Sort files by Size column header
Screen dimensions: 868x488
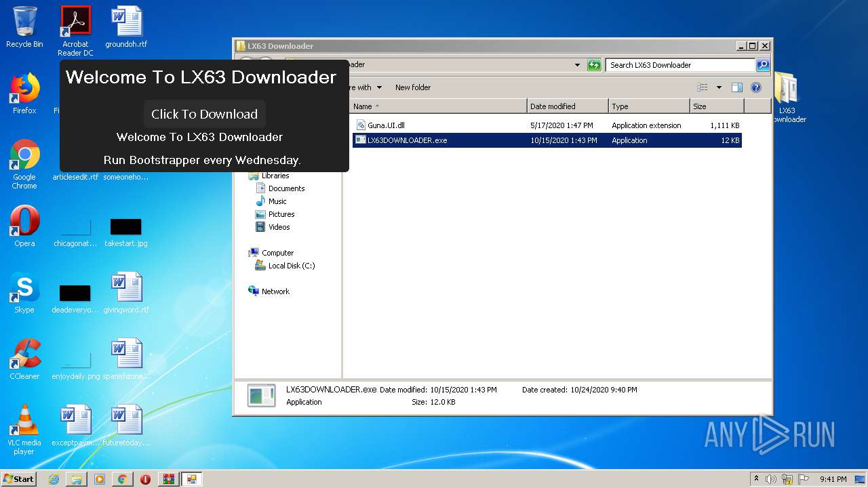pyautogui.click(x=717, y=106)
